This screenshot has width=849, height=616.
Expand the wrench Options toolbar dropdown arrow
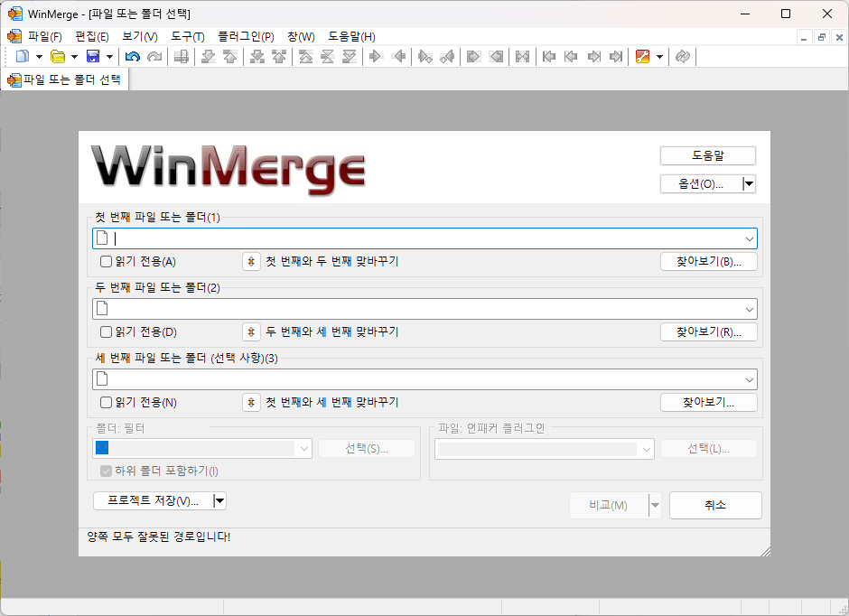click(659, 56)
